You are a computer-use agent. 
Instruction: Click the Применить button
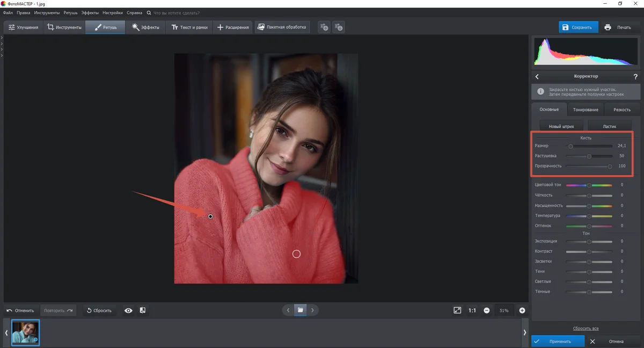(x=558, y=341)
